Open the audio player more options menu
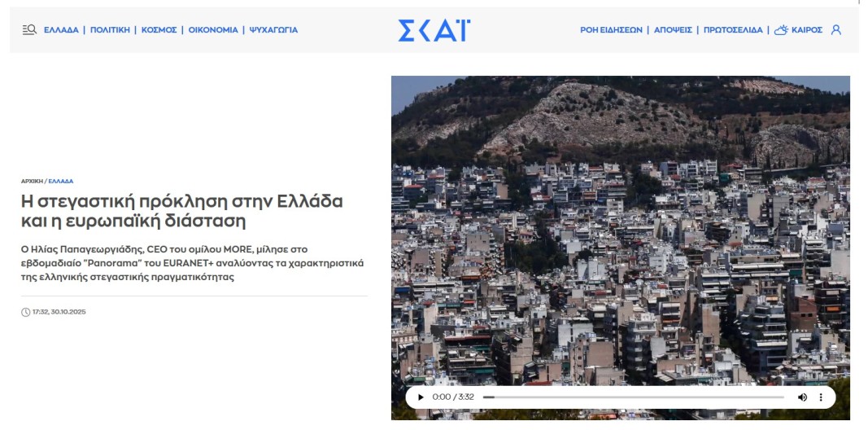The image size is (868, 430). 821,397
